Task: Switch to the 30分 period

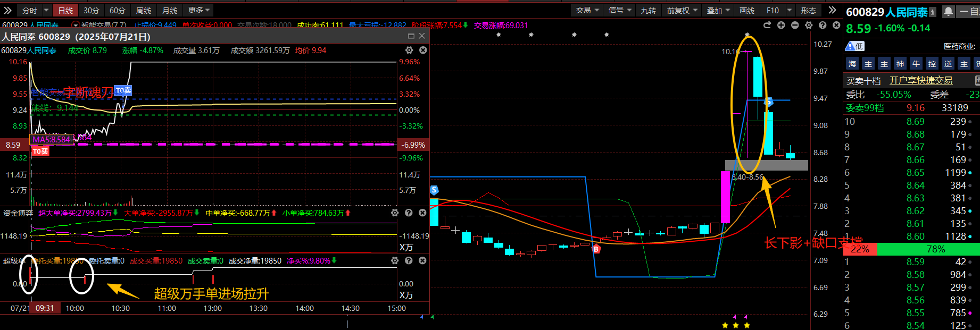Action: tap(92, 11)
